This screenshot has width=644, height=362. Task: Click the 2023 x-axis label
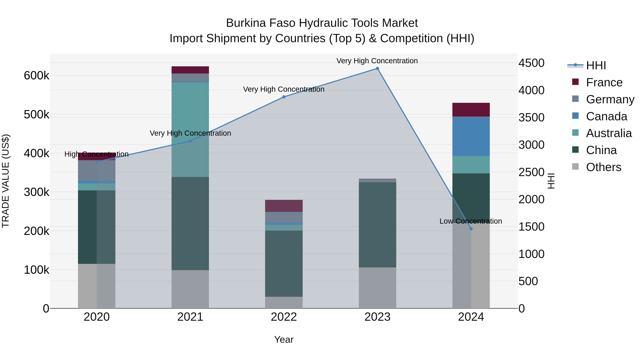[377, 317]
